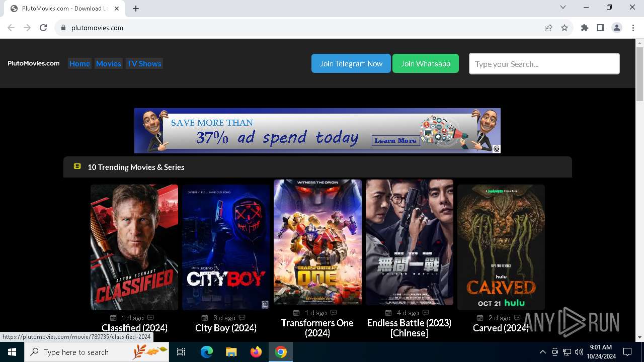View site info lock icon
The image size is (644, 362).
63,28
